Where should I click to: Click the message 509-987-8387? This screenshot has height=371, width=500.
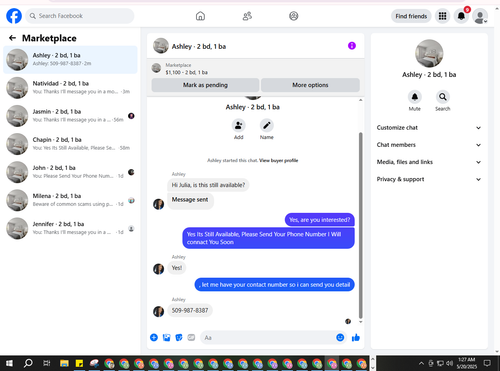click(190, 310)
